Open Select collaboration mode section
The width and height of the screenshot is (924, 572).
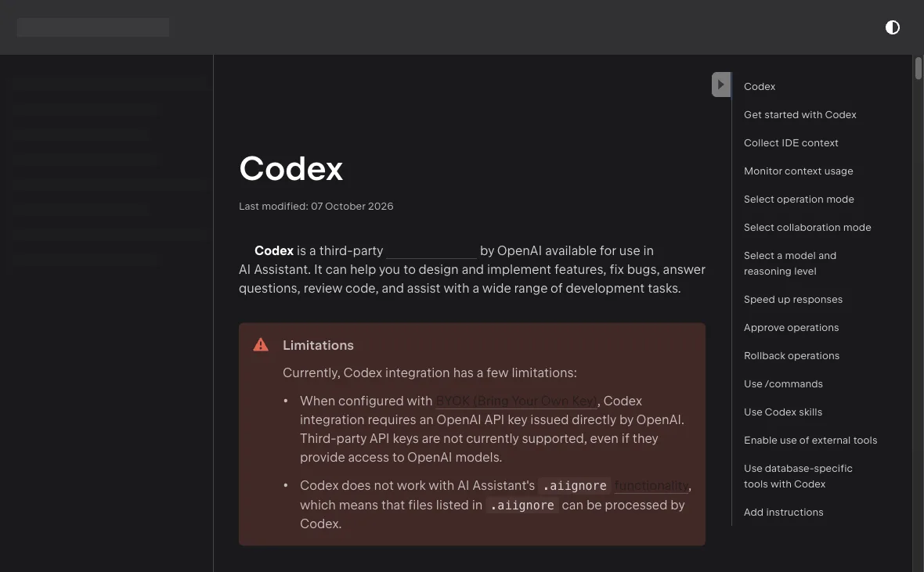coord(807,228)
